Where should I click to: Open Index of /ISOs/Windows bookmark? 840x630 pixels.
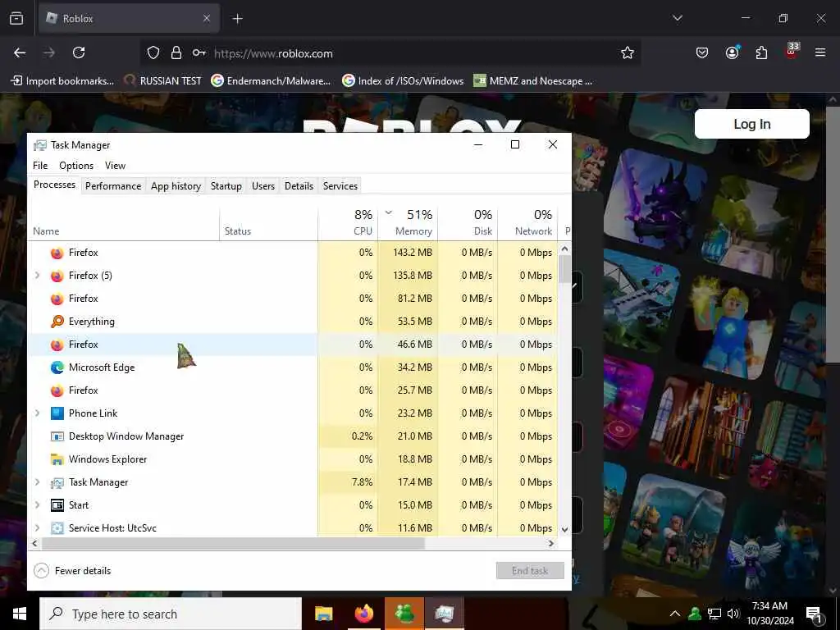click(x=403, y=81)
